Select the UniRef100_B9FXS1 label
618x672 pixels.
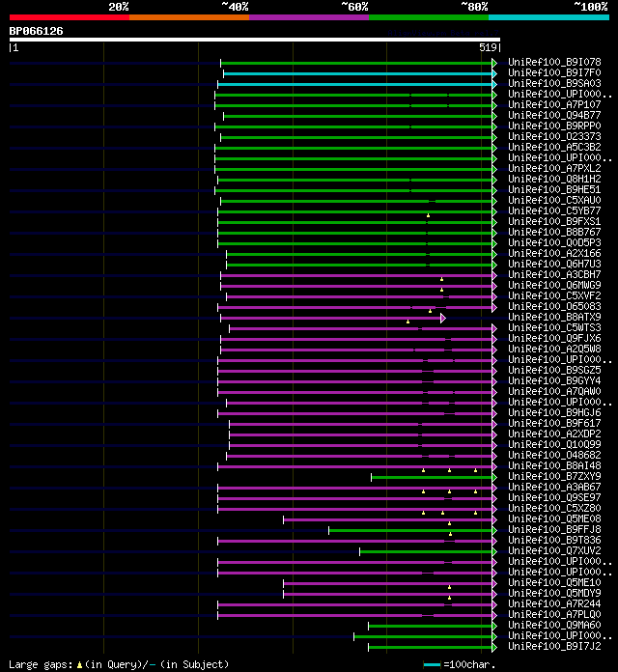554,221
